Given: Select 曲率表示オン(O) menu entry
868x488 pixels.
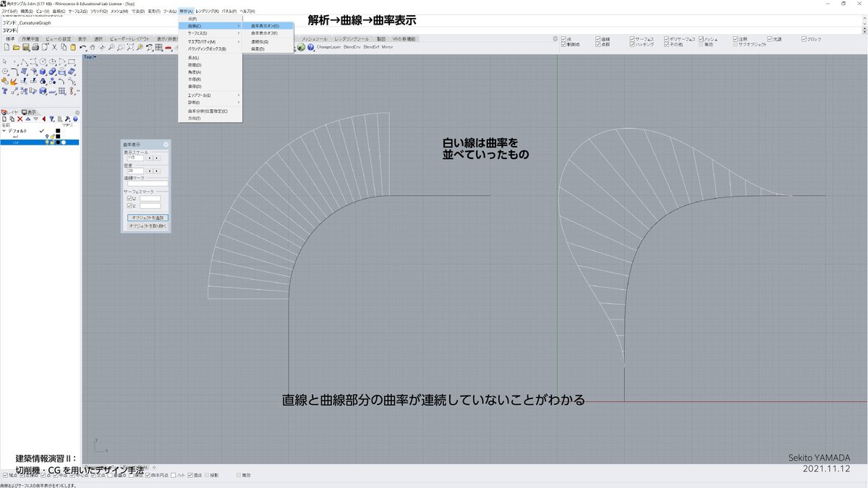Looking at the screenshot, I should 268,26.
